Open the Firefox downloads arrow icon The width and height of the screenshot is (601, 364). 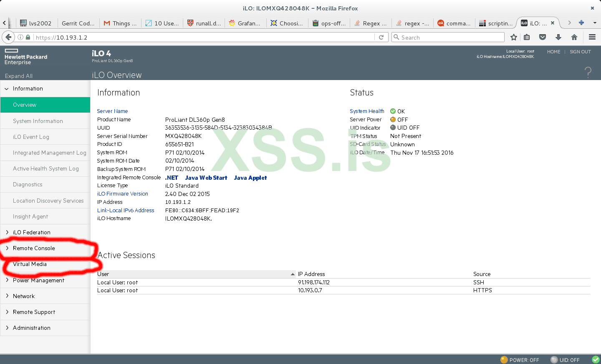pyautogui.click(x=558, y=37)
